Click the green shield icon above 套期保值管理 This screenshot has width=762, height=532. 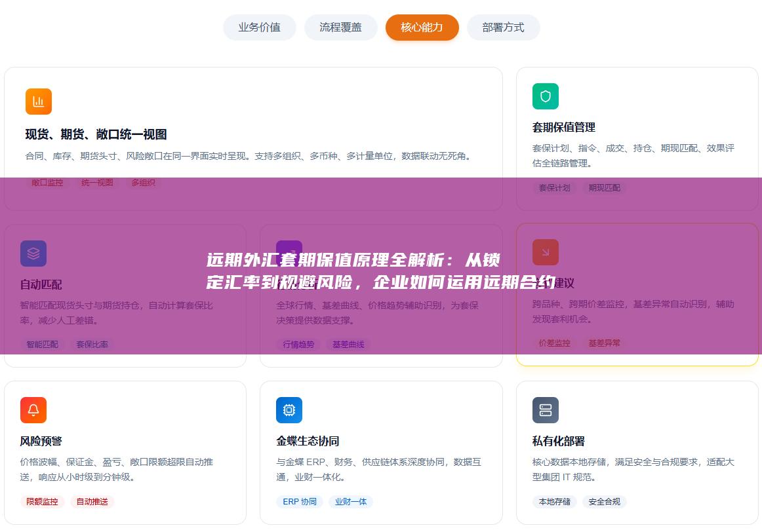click(x=545, y=96)
